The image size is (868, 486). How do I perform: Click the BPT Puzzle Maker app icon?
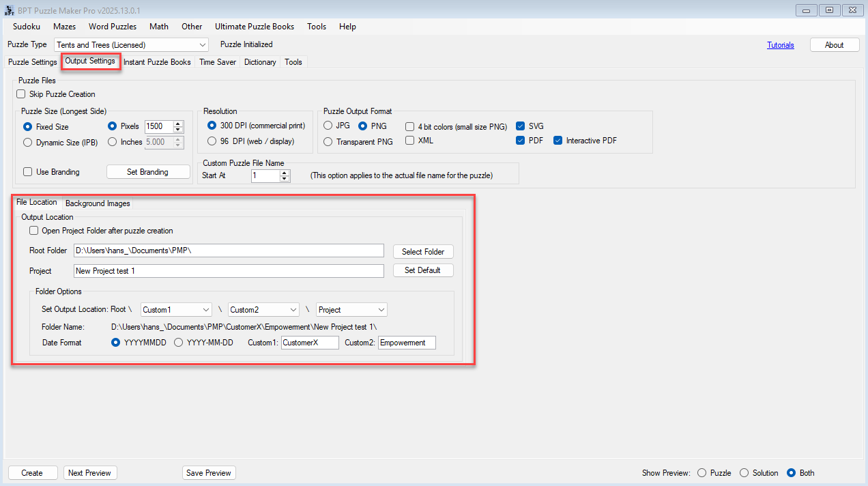pos(8,10)
